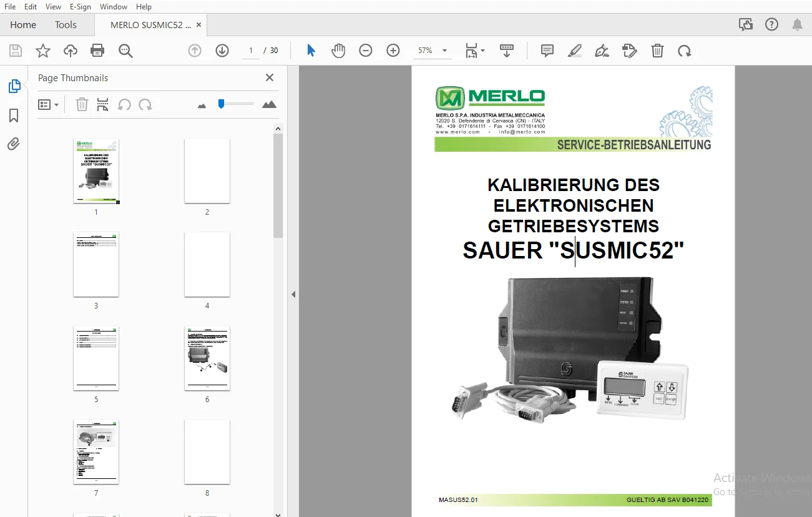Open the Bookmarks sidebar icon
Image resolution: width=812 pixels, height=517 pixels.
[14, 116]
